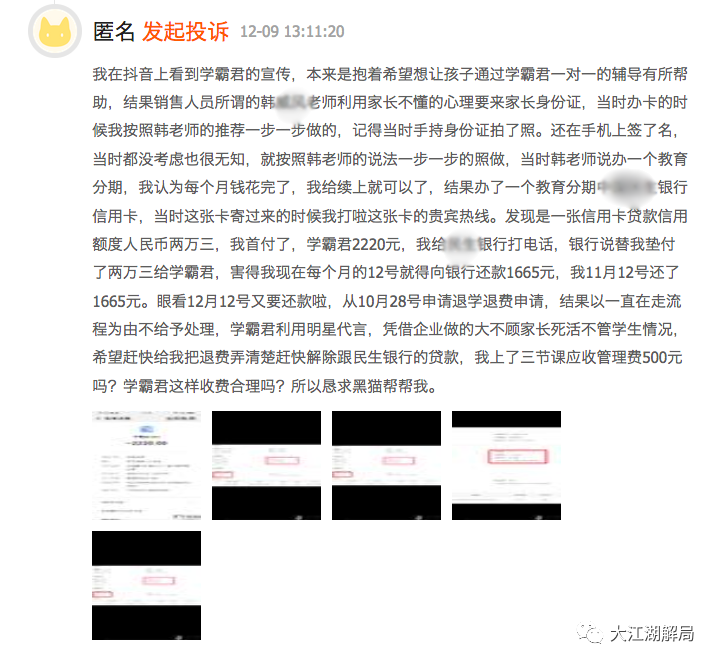Click the WeChat logo beside 大江湖解局
The width and height of the screenshot is (717, 664).
pos(590,633)
